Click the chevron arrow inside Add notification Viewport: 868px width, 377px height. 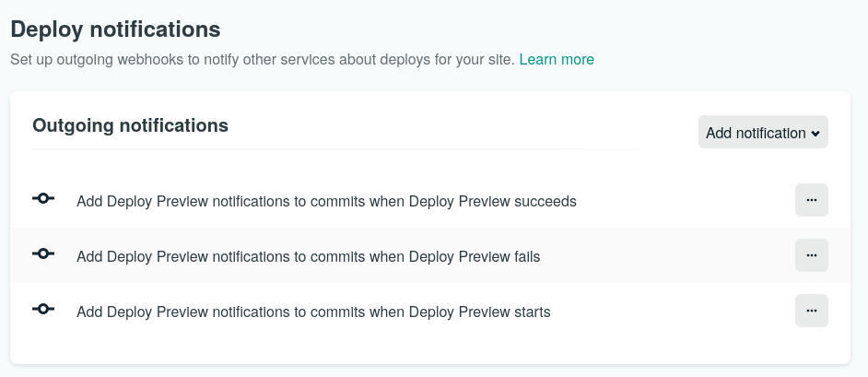coord(815,134)
